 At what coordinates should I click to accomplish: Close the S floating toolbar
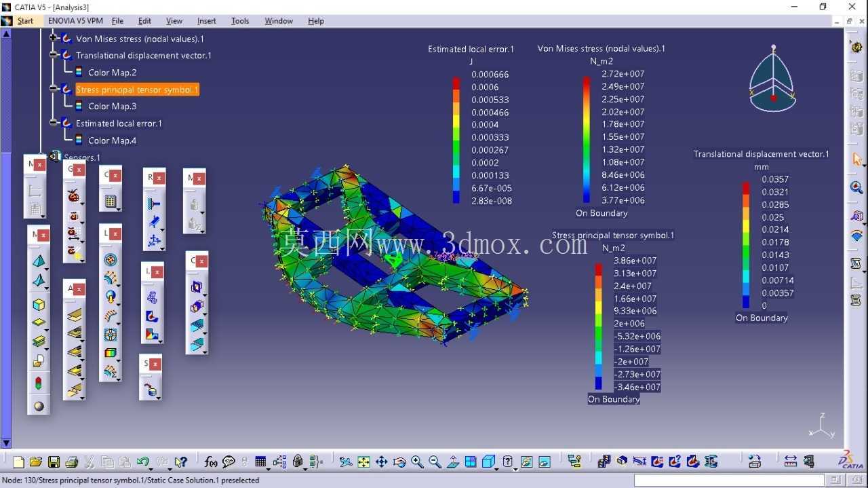(155, 364)
